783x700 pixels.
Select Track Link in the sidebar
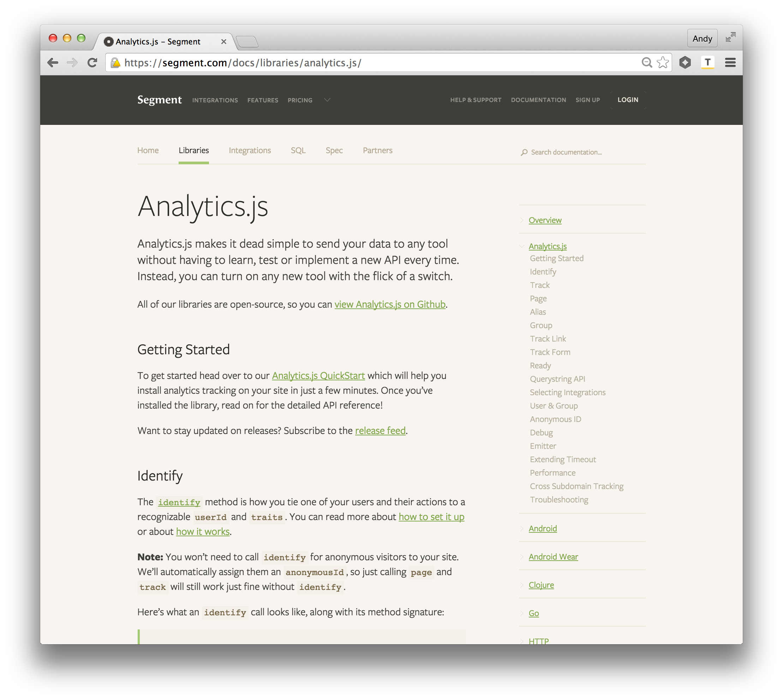click(548, 339)
